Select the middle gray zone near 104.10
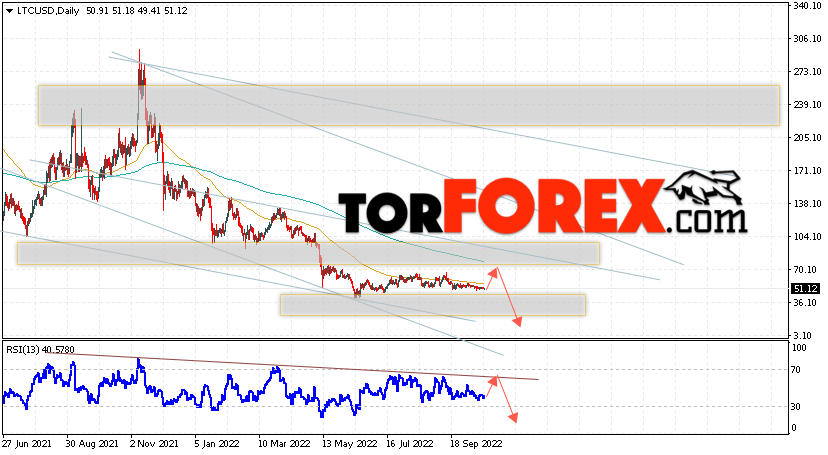 coord(308,253)
